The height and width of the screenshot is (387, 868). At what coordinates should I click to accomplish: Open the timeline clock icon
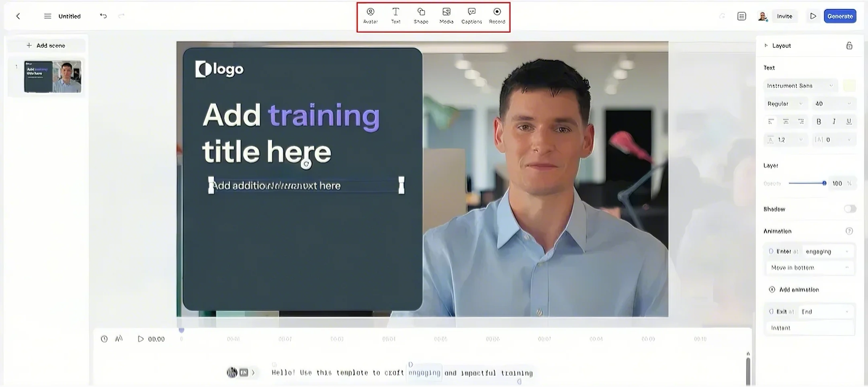104,339
